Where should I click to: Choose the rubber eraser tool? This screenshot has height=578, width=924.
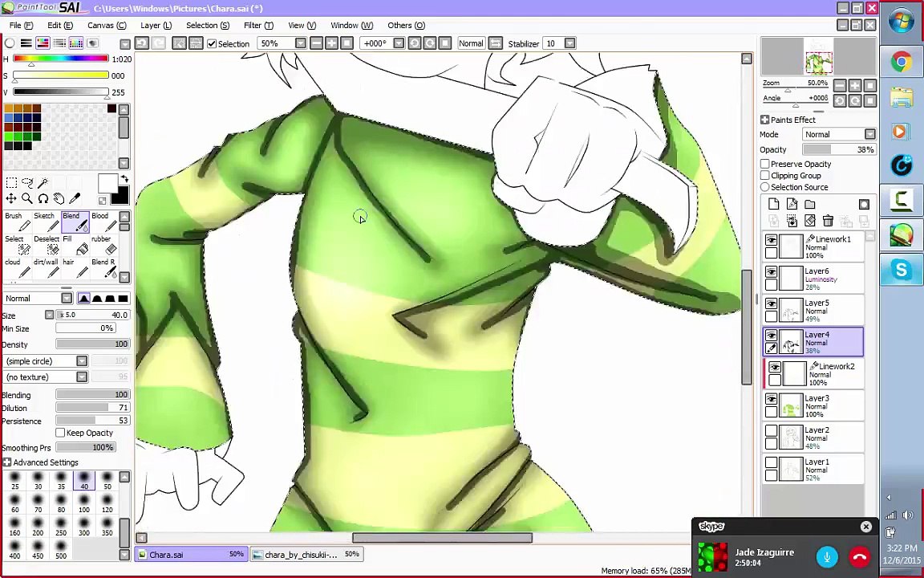[104, 246]
